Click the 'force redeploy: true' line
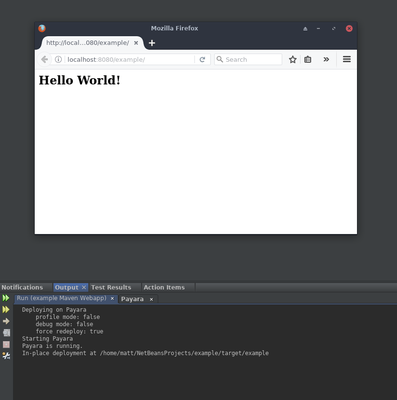397x400 pixels. point(69,331)
